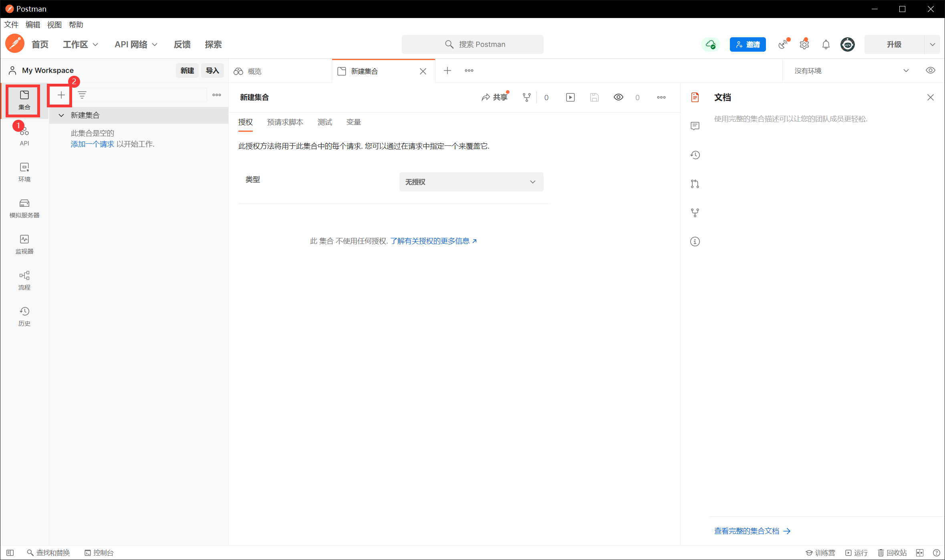The height and width of the screenshot is (560, 945).
Task: Open the History (历史) sidebar panel
Action: (x=24, y=316)
